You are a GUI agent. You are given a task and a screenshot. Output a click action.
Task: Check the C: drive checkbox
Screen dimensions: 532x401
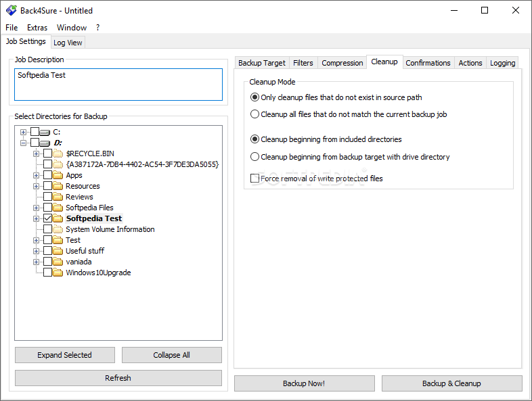pyautogui.click(x=35, y=131)
